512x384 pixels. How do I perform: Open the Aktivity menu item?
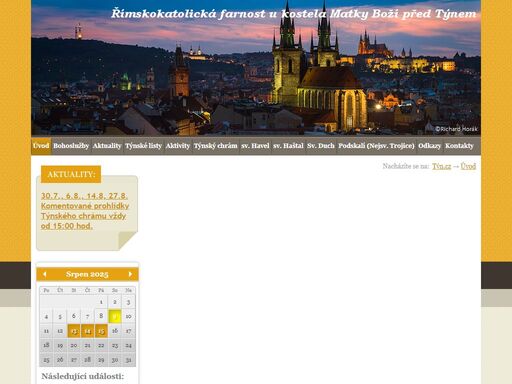click(178, 146)
